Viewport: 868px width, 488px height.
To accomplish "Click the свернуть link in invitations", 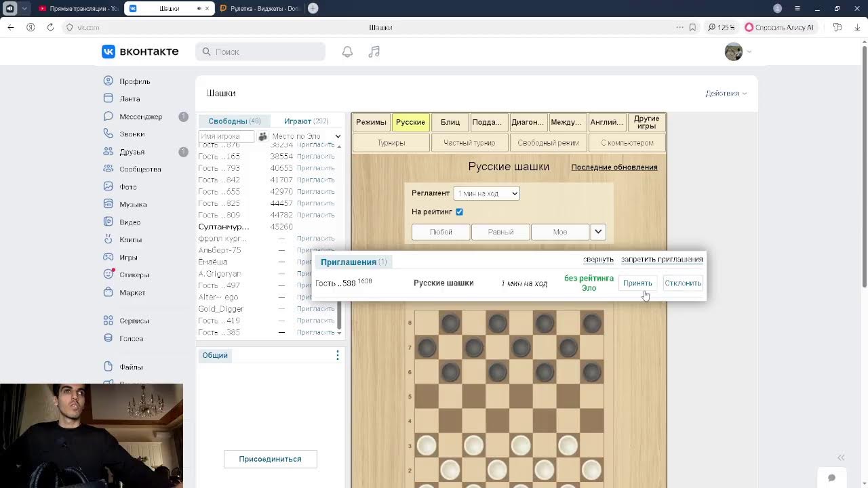I will coord(598,260).
